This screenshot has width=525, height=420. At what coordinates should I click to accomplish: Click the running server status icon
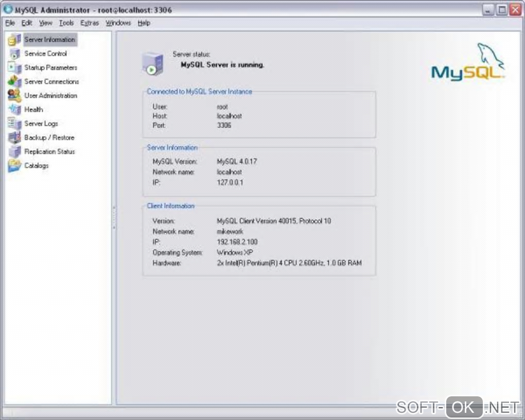(152, 64)
